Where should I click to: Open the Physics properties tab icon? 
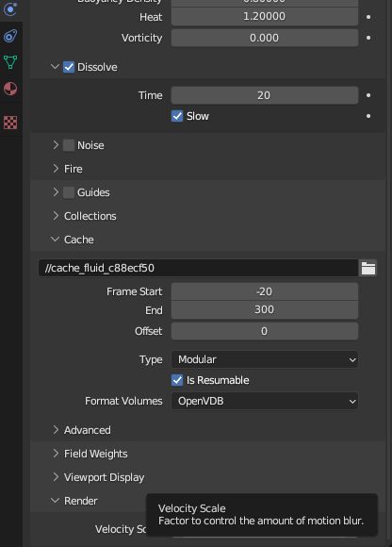click(10, 8)
